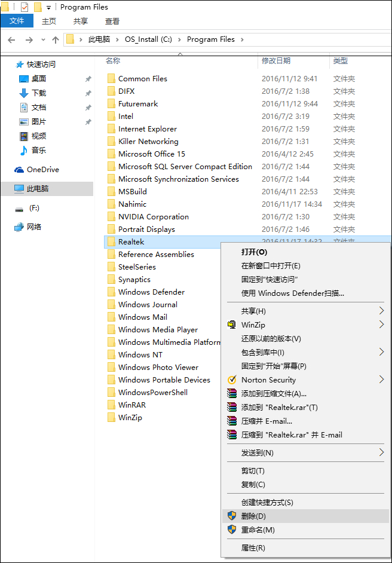Image resolution: width=392 pixels, height=563 pixels.
Task: Select the WinRAR folder icon
Action: point(112,405)
